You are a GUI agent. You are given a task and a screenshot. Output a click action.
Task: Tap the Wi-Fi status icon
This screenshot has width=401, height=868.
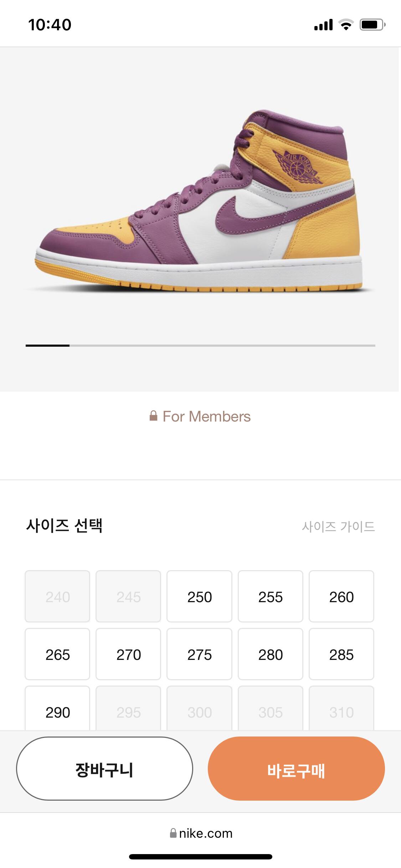click(345, 25)
